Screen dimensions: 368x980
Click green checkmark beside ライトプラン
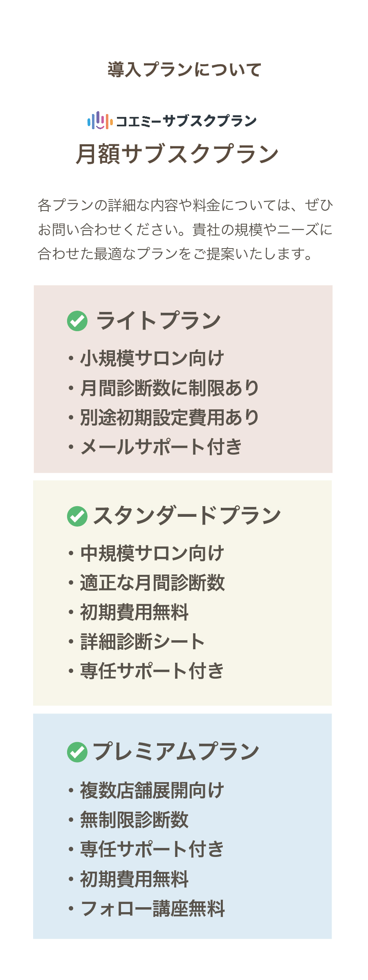tap(77, 321)
